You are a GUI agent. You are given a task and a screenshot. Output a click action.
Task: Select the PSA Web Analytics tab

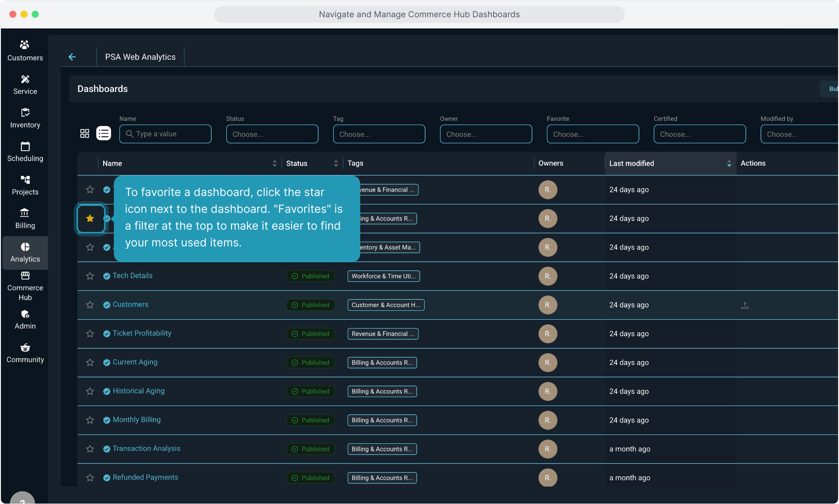(140, 57)
